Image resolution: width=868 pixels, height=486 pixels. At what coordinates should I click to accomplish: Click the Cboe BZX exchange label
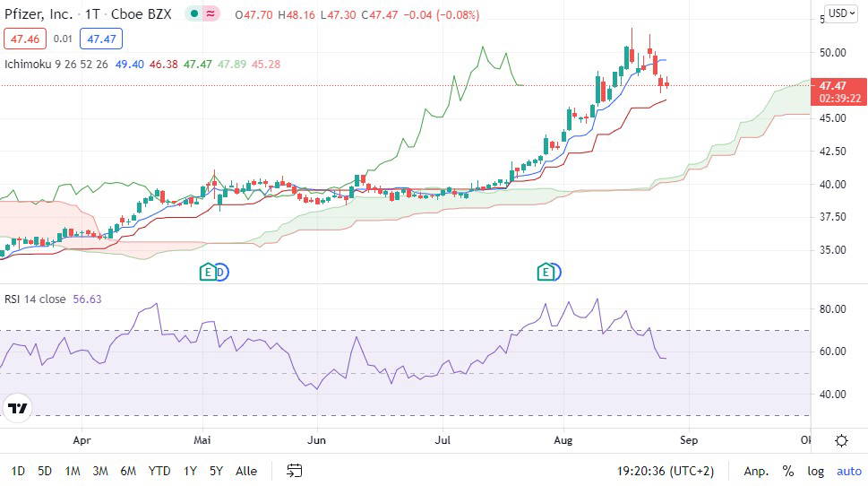click(142, 14)
